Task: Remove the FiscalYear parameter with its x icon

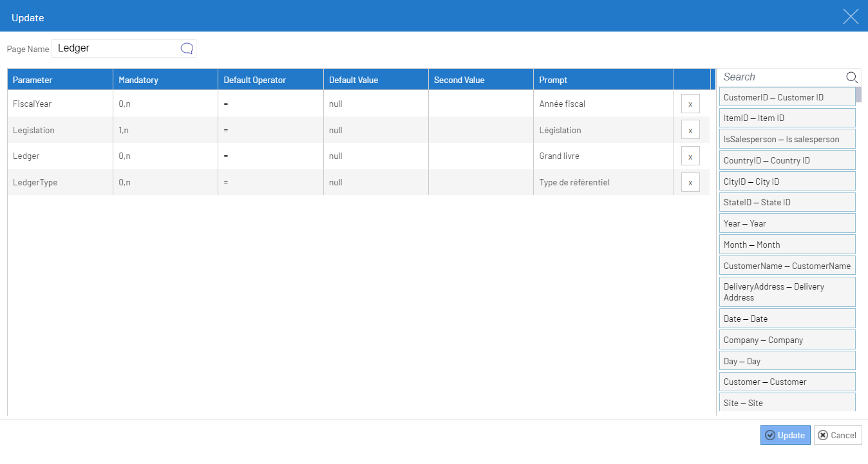Action: [x=690, y=103]
